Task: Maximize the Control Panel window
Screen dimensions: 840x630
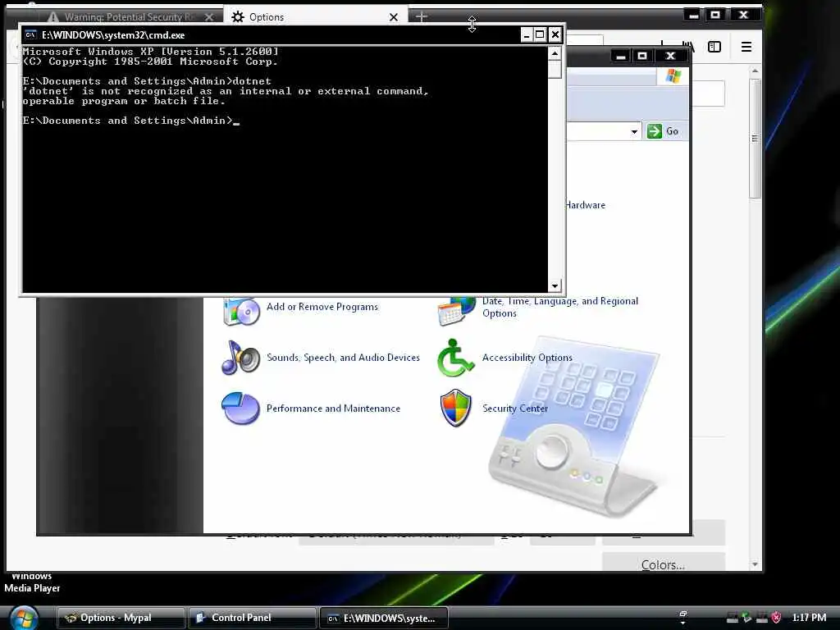Action: (642, 56)
